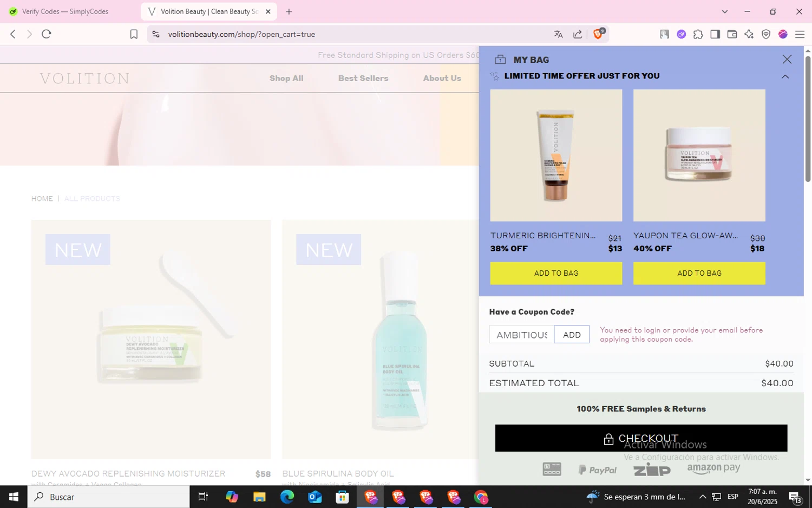This screenshot has width=812, height=508.
Task: Bookmark this page with the bookmark icon
Action: 134,34
